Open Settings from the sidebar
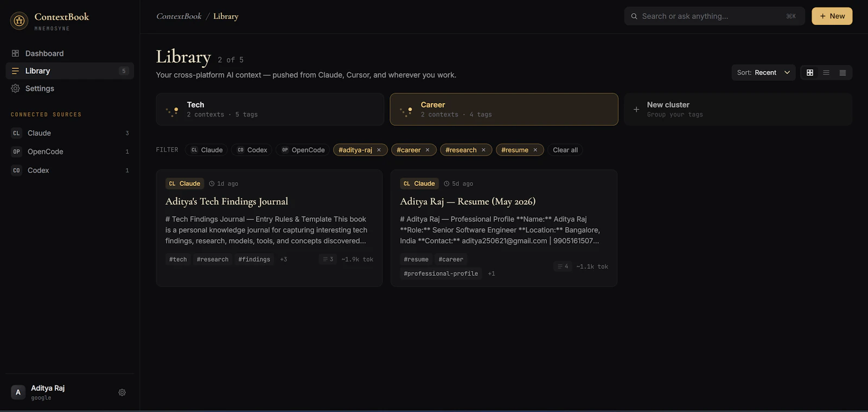 69,88
